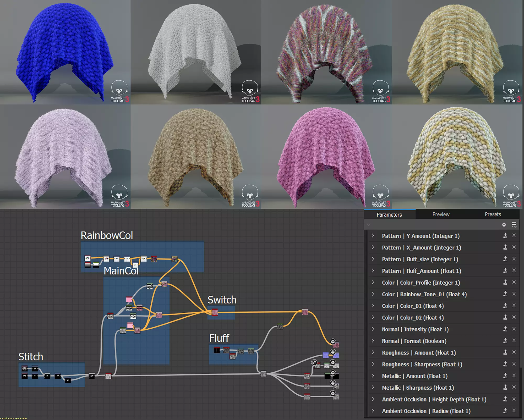This screenshot has width=524, height=420.
Task: Open the parameter list options menu icon
Action: tap(514, 225)
